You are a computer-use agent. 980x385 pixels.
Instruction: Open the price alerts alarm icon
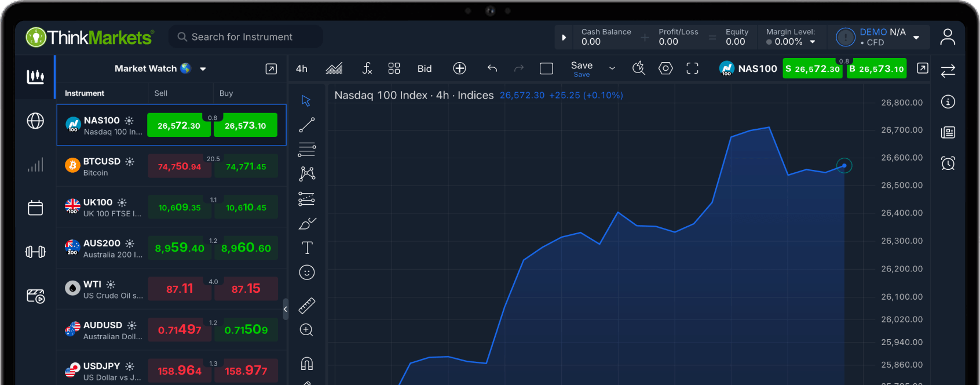coord(948,163)
